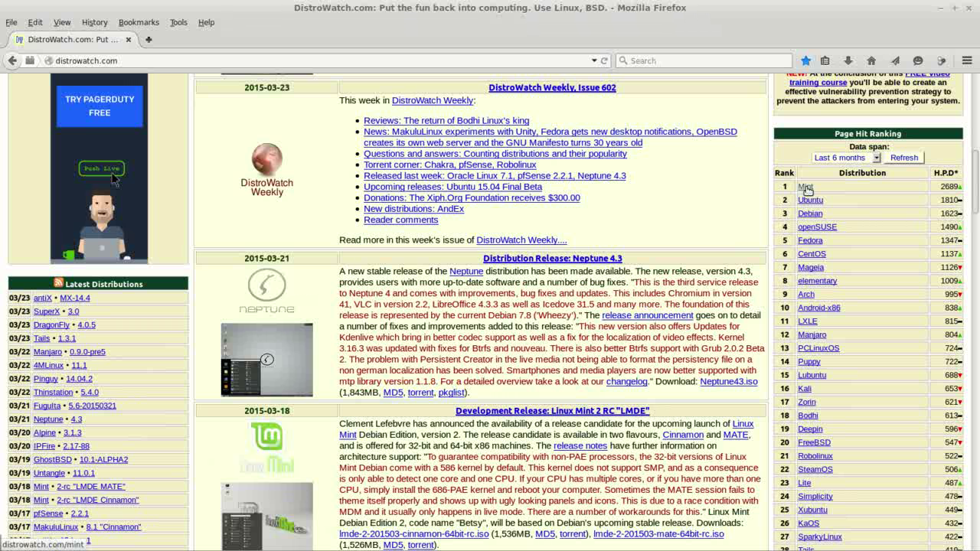Bookmark this page with the blue star

pos(805,60)
